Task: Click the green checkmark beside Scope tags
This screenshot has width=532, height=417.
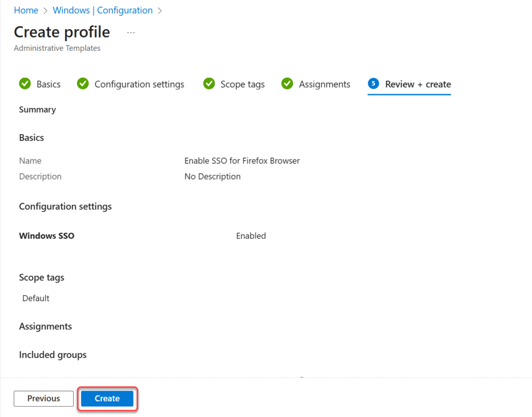Action: pos(209,84)
